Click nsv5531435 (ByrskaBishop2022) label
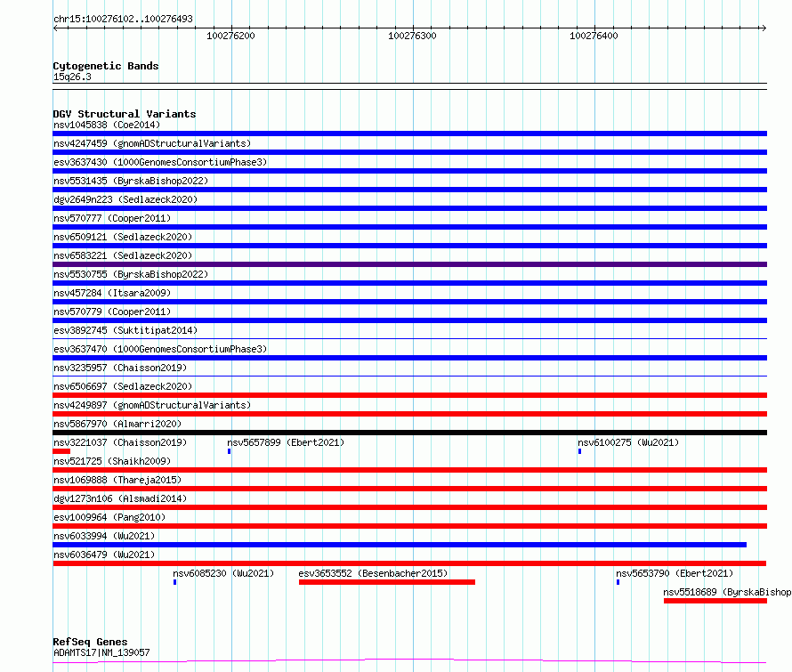The width and height of the screenshot is (792, 672). pos(131,181)
